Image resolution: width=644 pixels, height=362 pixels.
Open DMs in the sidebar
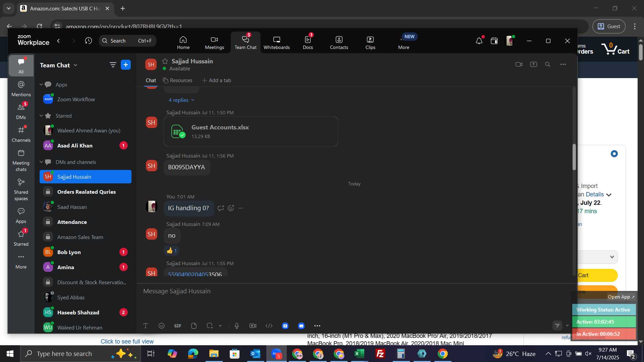21,111
